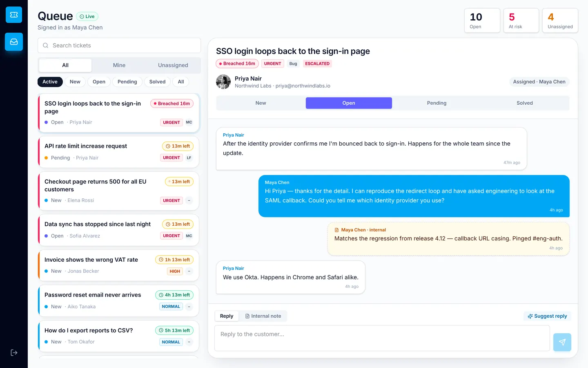This screenshot has width=588, height=368.
Task: Click Assigned · Maya Chen pill
Action: (539, 82)
